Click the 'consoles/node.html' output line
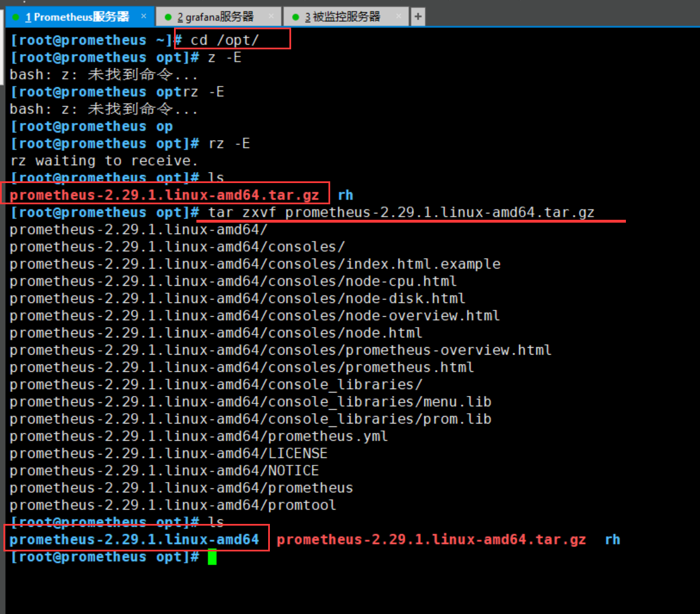 point(216,333)
